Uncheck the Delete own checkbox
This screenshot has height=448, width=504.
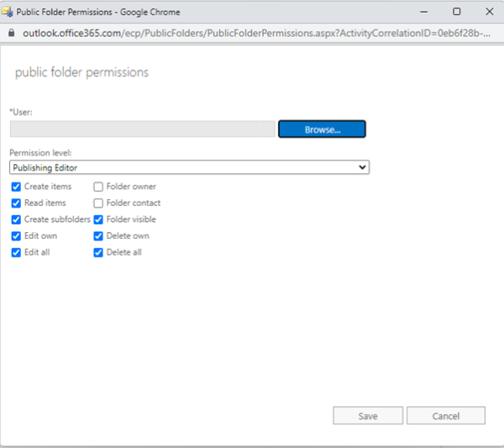point(98,236)
